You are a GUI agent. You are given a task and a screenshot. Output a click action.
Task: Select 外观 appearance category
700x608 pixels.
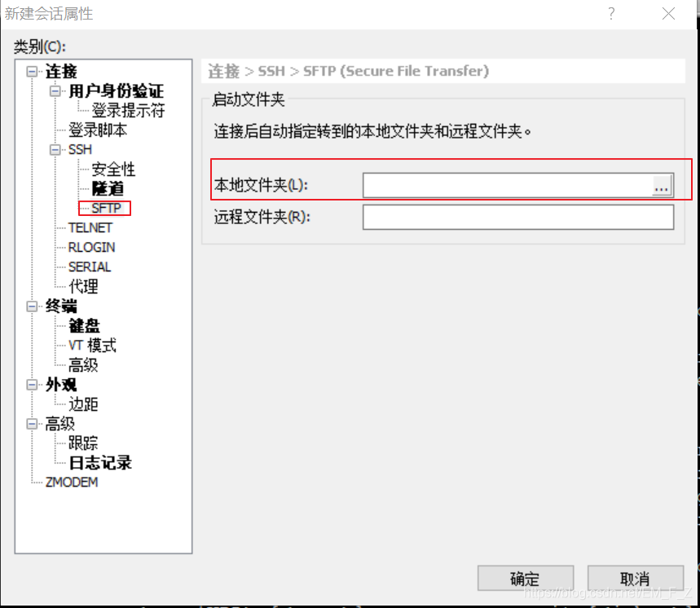61,385
